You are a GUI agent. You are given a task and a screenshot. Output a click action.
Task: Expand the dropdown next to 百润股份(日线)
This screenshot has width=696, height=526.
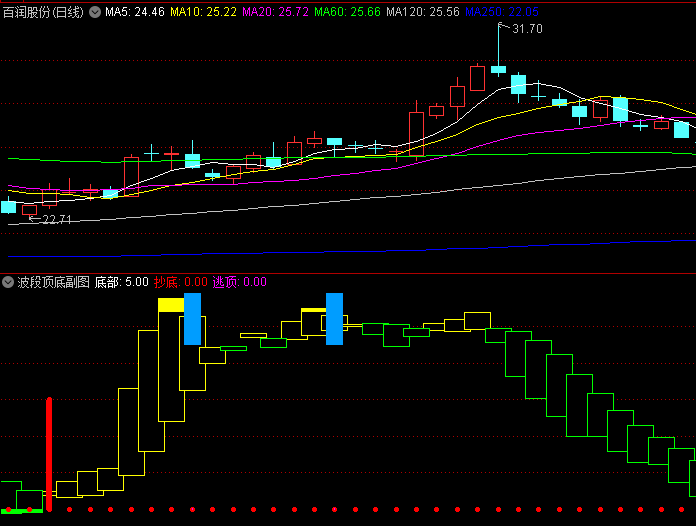[95, 12]
